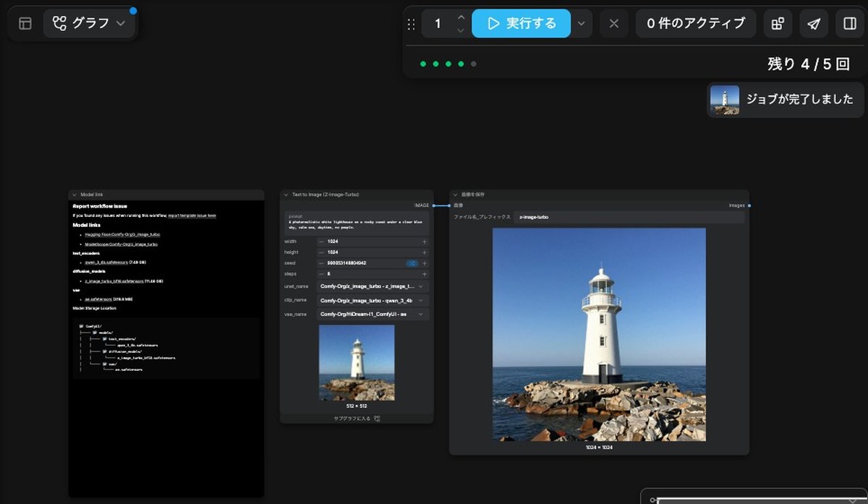
Task: Click the サブグラフに入る enter subgraph button
Action: 357,418
